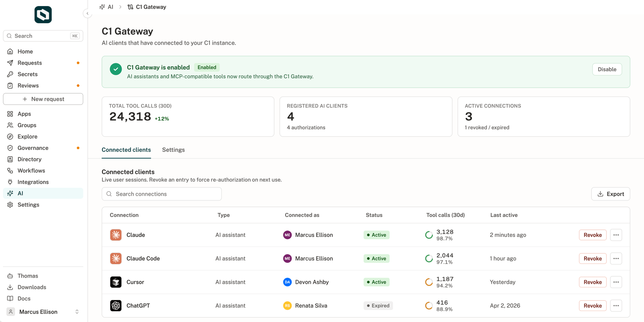Click the Requests paper plane icon
This screenshot has width=644, height=322.
pos(10,63)
